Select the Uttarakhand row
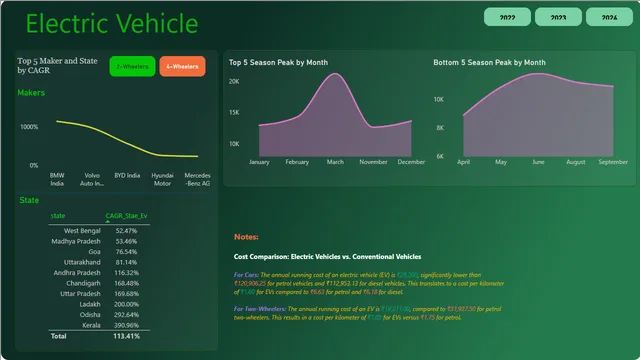The height and width of the screenshot is (360, 640). pyautogui.click(x=99, y=262)
